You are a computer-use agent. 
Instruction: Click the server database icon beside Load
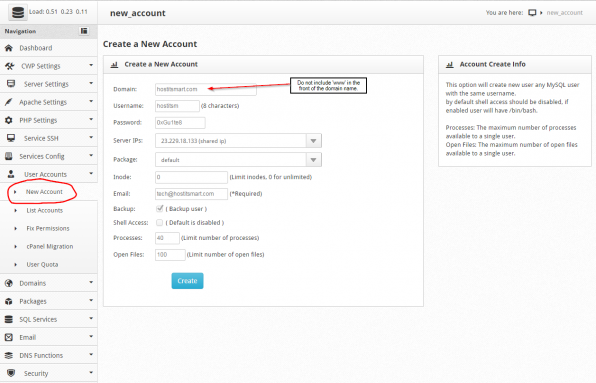tap(17, 12)
